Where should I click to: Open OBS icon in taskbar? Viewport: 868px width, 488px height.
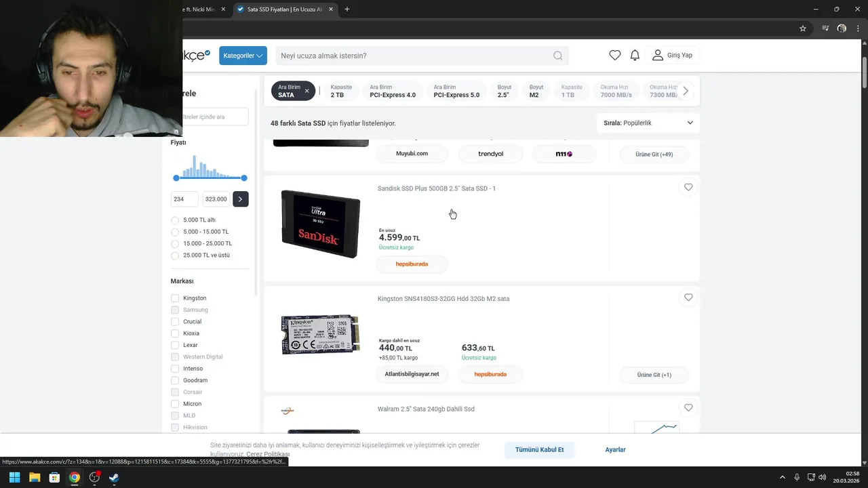(94, 477)
